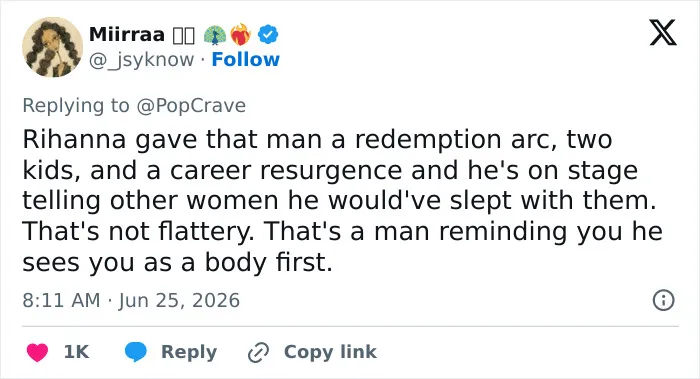Screen dimensions: 700x379
Task: Click the Copy link text
Action: tap(330, 352)
